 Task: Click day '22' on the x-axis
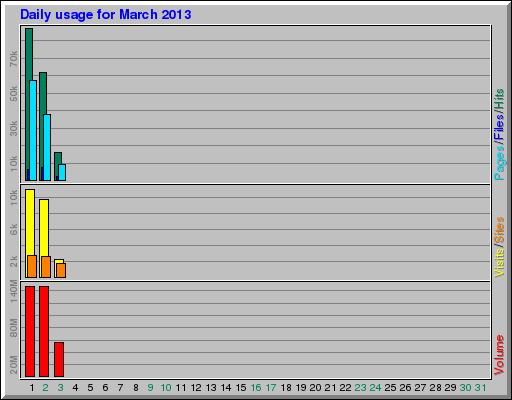pyautogui.click(x=345, y=388)
